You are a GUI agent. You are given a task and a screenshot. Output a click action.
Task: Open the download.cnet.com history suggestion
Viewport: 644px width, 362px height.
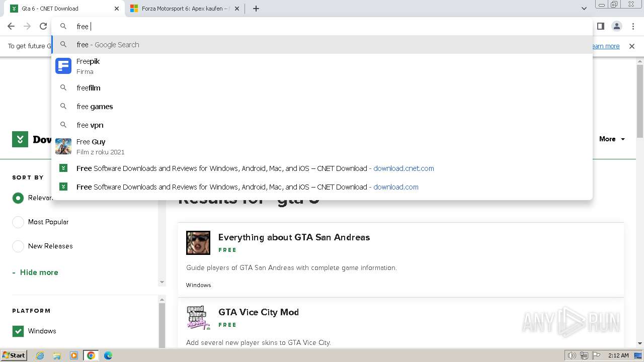[322, 168]
